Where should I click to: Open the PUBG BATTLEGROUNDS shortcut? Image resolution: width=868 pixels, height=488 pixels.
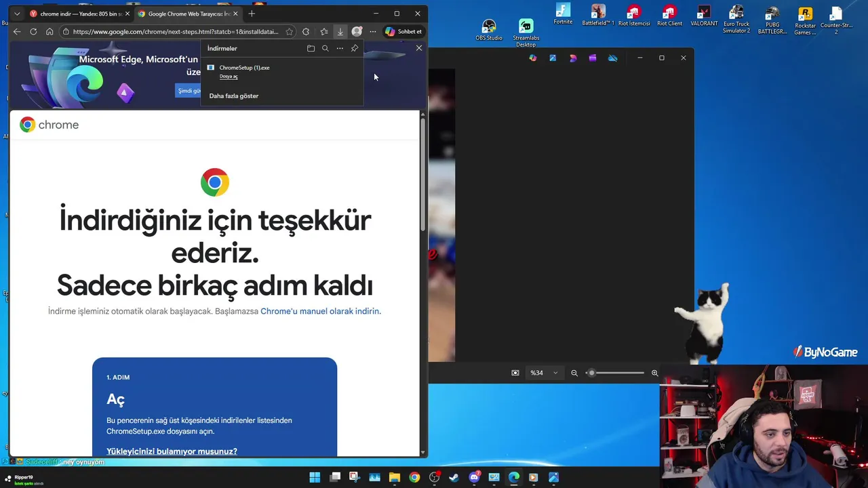772,20
